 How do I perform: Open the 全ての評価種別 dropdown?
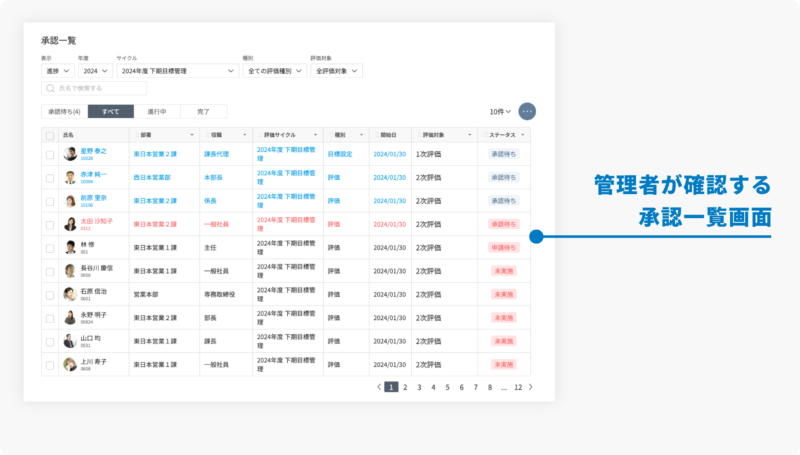pos(274,71)
